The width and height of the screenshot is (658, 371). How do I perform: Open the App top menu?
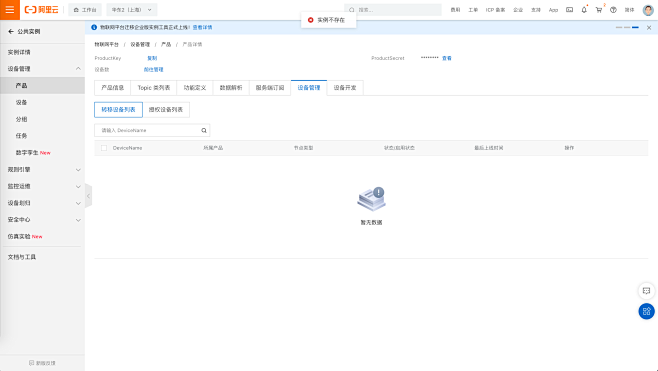pyautogui.click(x=553, y=10)
